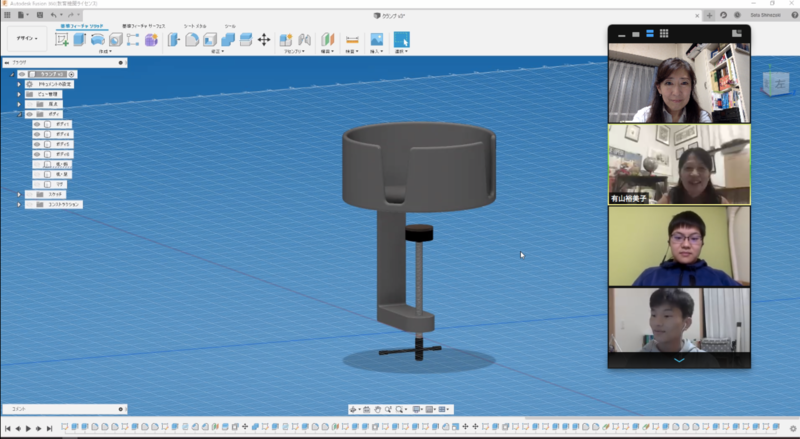Switch to the サーフェス tab

(143, 26)
